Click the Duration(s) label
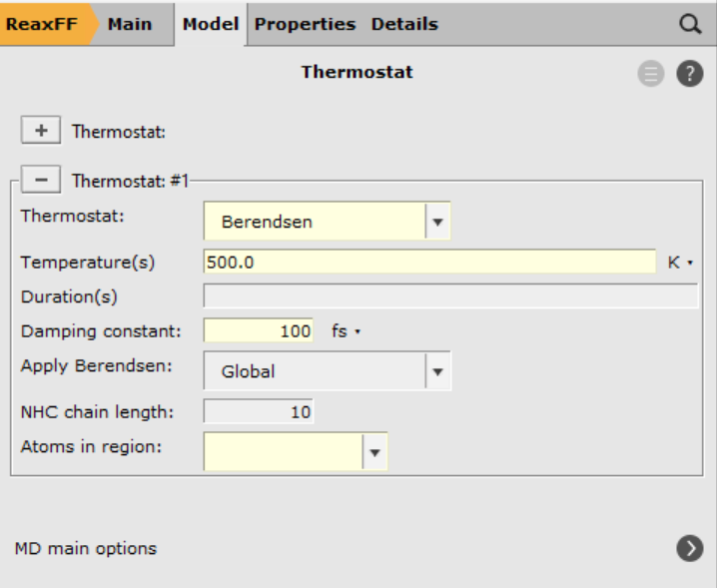 (69, 296)
